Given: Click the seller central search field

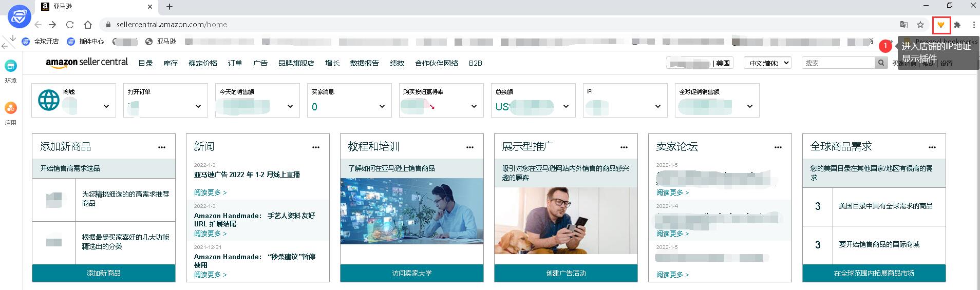Looking at the screenshot, I should (838, 63).
